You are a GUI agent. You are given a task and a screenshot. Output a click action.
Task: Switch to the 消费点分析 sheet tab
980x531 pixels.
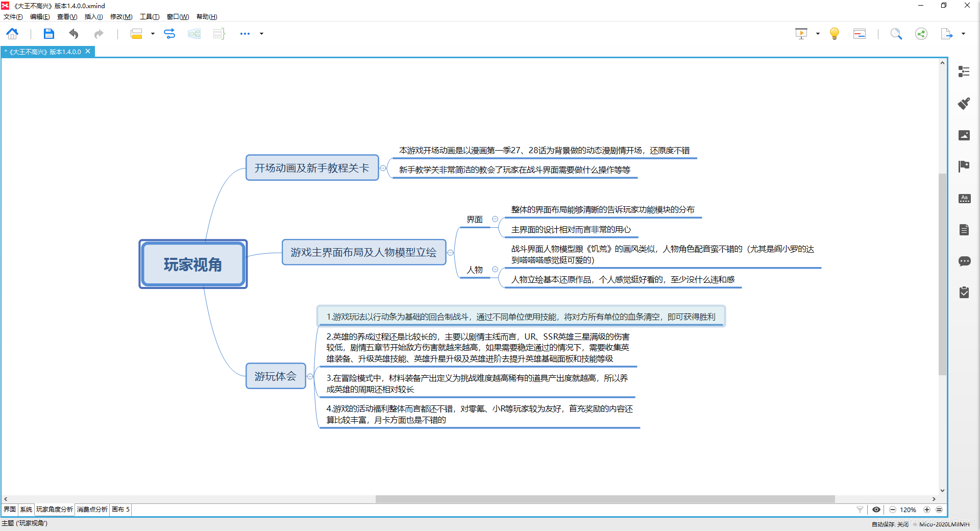[x=92, y=510]
